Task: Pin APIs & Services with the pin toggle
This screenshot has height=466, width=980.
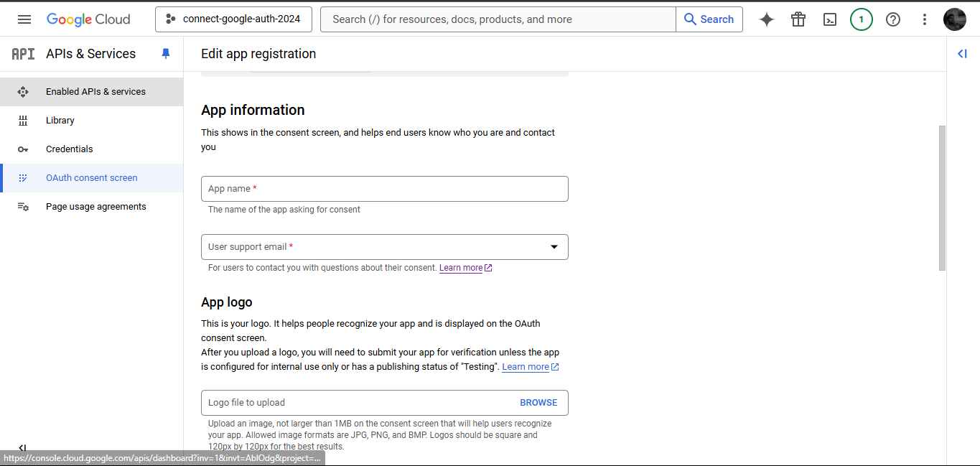Action: 165,53
